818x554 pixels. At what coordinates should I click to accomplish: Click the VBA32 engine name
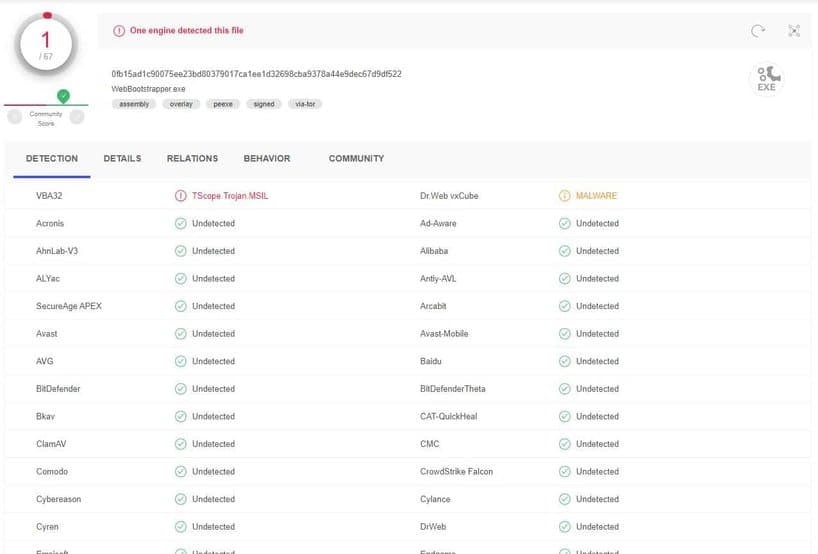click(x=49, y=196)
